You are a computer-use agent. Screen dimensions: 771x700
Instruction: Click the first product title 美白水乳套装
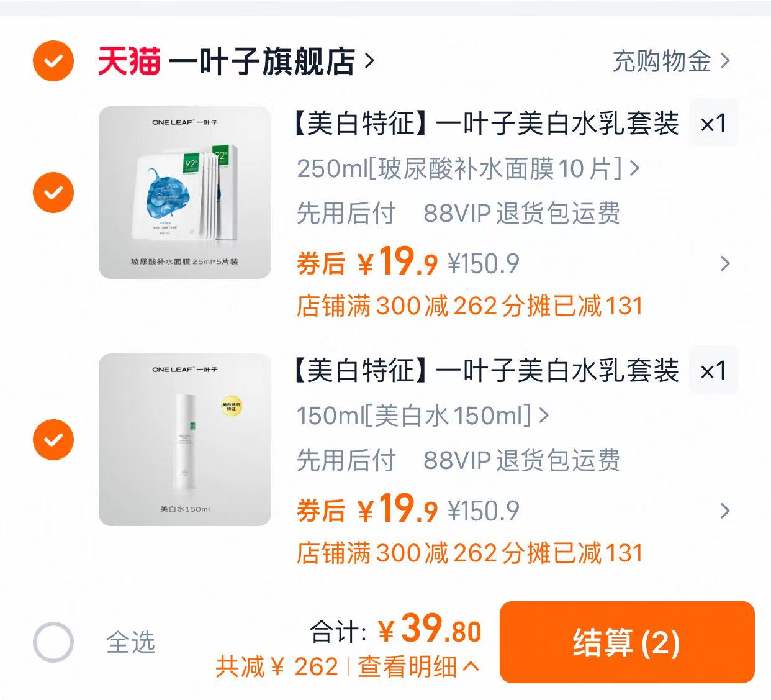coord(484,124)
